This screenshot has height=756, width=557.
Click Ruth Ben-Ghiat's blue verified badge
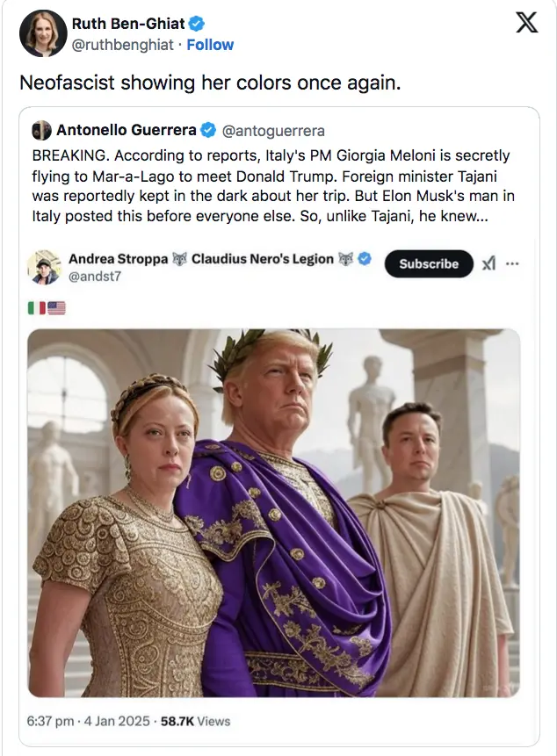tap(196, 23)
